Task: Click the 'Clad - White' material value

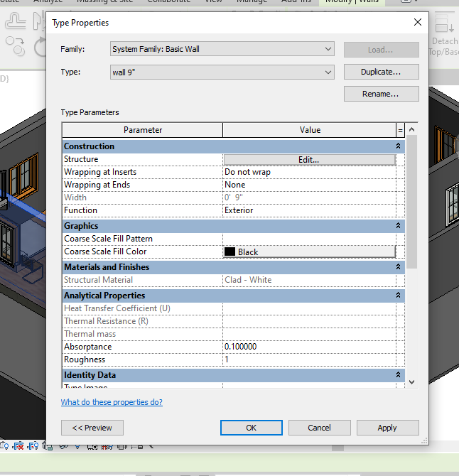Action: [x=248, y=280]
